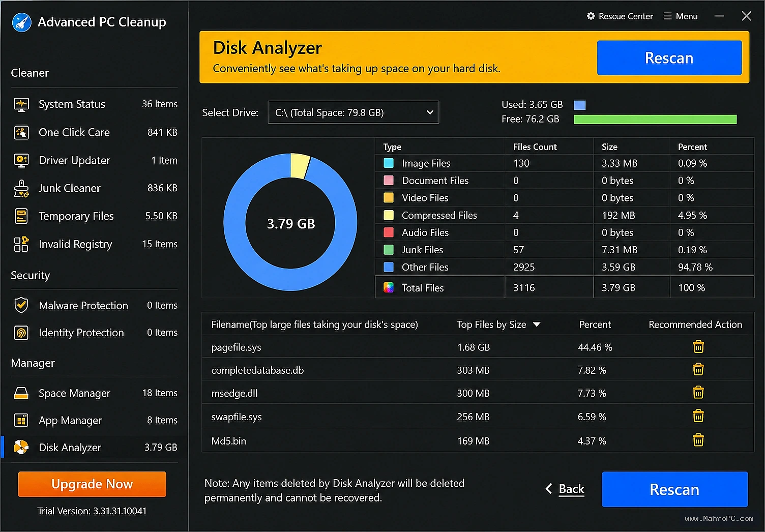Open the Select Drive dropdown
Screen dimensions: 765x532
tap(354, 112)
